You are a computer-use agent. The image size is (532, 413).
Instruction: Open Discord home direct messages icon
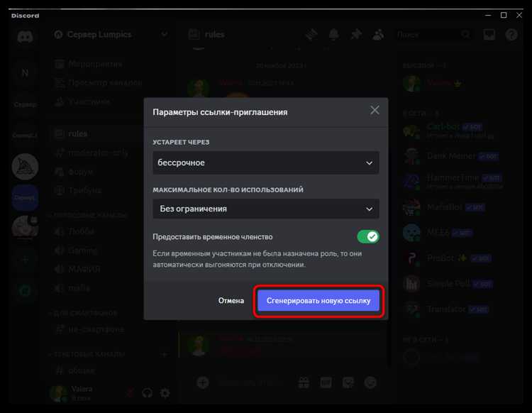(x=25, y=36)
